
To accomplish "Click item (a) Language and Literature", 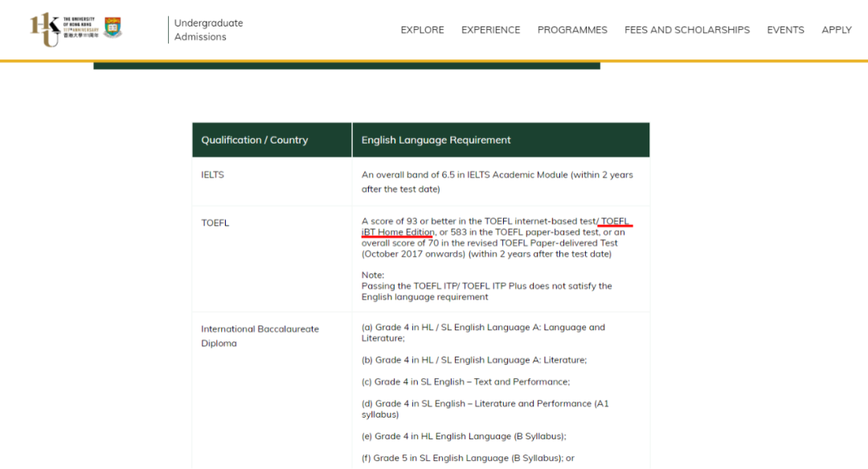I will (483, 332).
